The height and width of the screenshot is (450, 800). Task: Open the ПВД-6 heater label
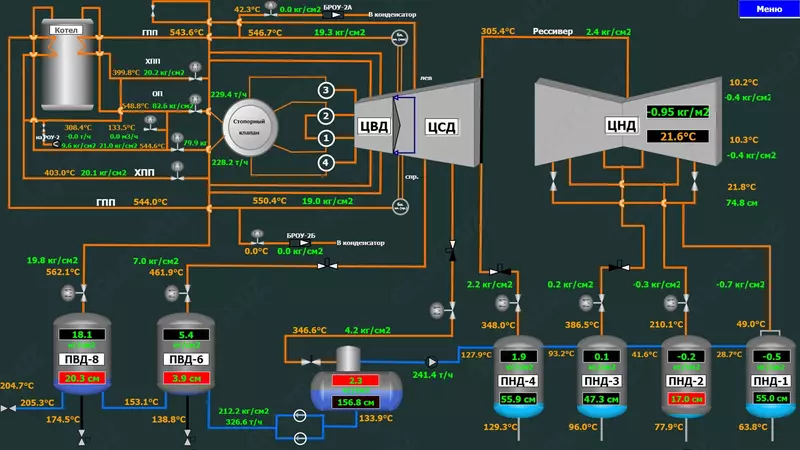[186, 359]
